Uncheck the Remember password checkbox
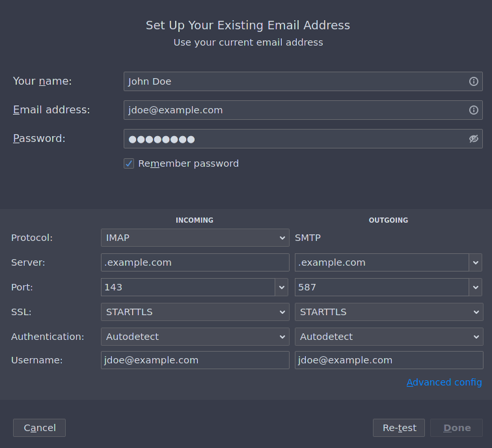The image size is (492, 448). (x=129, y=163)
